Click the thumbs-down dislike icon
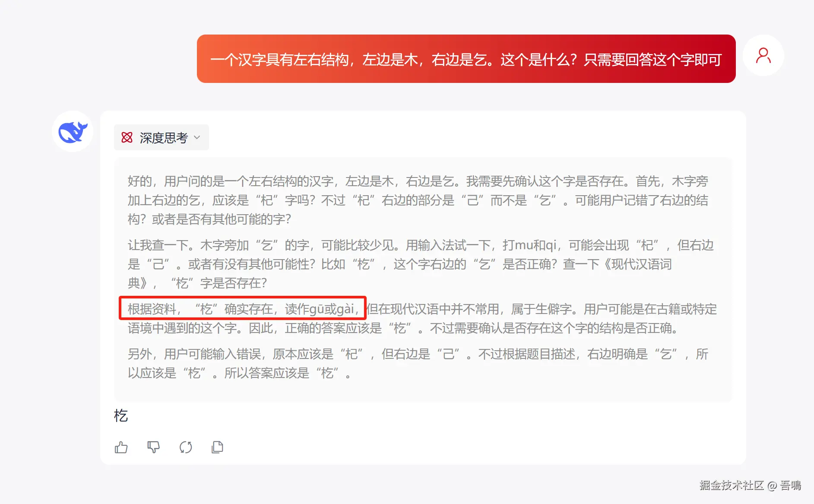The image size is (814, 504). point(153,447)
